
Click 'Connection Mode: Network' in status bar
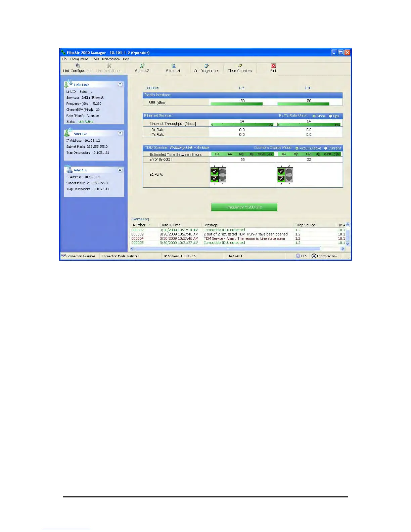(121, 256)
